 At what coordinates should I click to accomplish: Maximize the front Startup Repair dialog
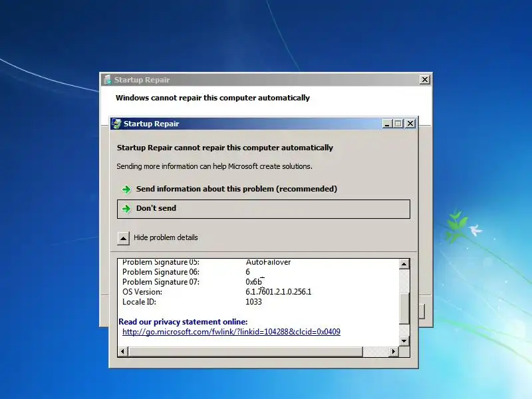(x=398, y=124)
